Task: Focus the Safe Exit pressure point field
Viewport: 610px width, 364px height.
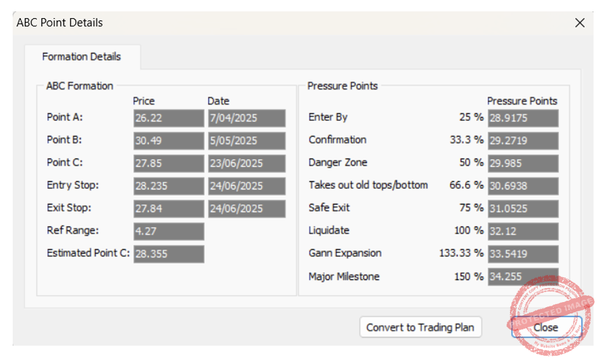Action: pyautogui.click(x=523, y=209)
